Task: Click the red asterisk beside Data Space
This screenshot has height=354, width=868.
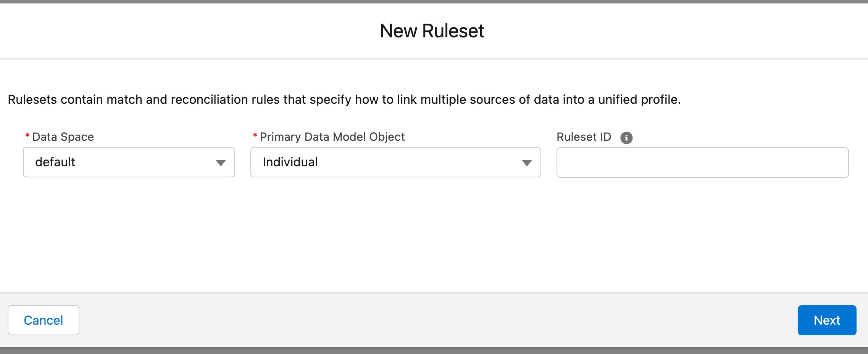Action: point(27,135)
